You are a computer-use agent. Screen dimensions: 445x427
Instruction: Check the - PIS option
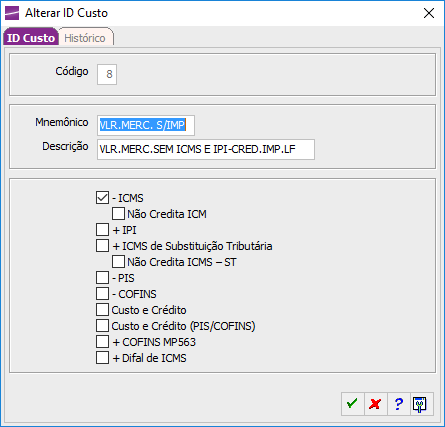click(x=102, y=278)
